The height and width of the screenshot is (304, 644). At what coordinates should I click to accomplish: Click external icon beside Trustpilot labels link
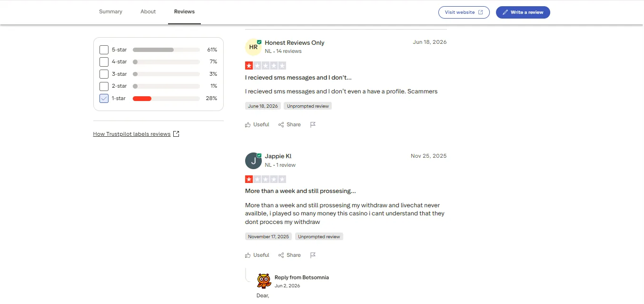176,134
